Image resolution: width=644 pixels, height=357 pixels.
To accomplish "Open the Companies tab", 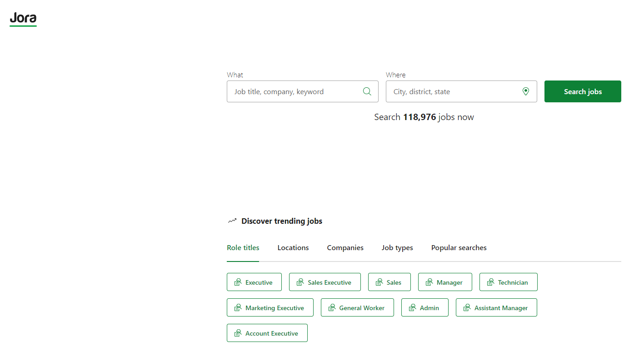I will coord(345,248).
